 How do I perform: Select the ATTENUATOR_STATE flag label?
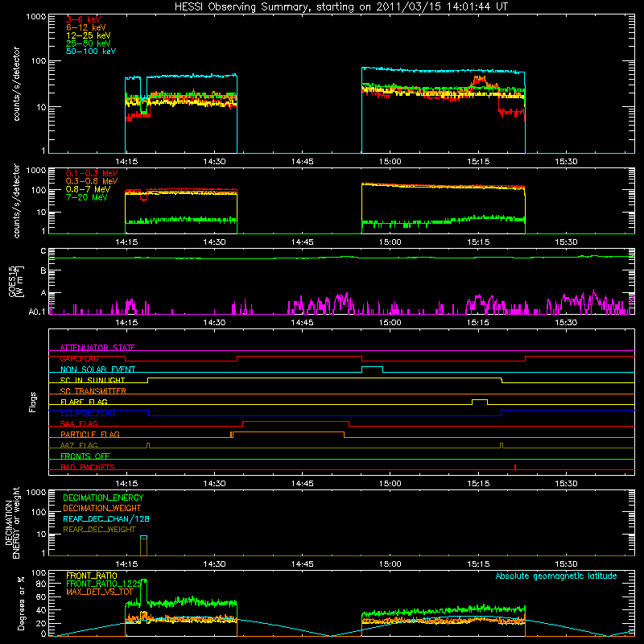pos(97,348)
